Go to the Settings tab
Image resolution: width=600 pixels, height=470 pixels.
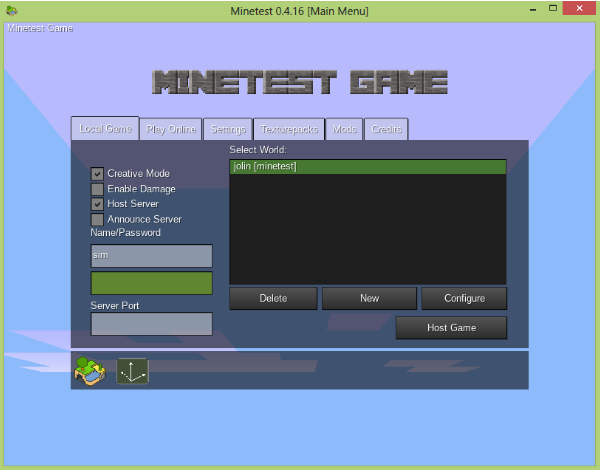click(228, 129)
